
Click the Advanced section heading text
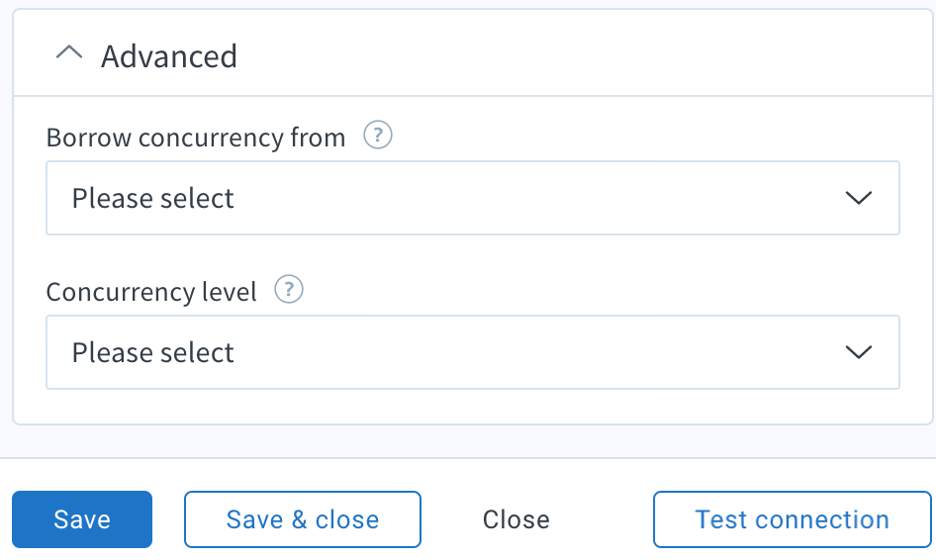point(169,56)
